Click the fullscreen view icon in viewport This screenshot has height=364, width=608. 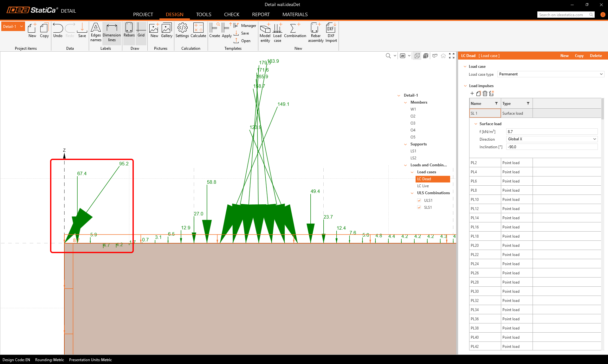tap(452, 56)
